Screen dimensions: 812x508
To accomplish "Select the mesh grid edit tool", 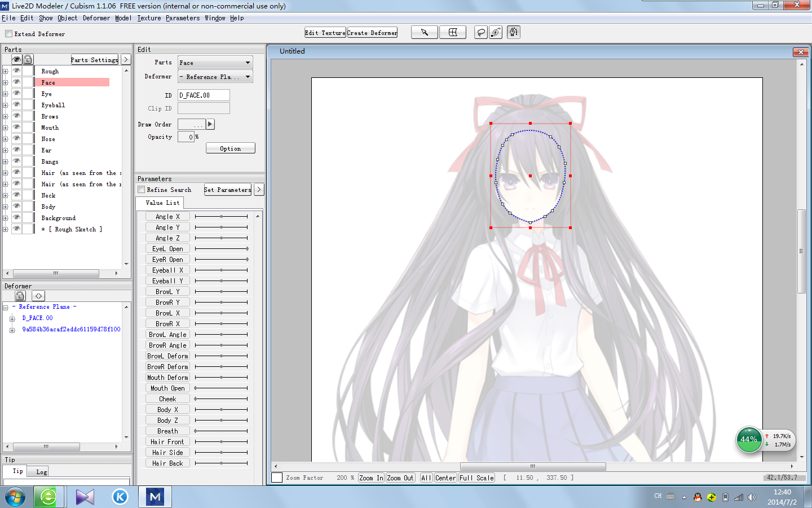I will tap(453, 32).
